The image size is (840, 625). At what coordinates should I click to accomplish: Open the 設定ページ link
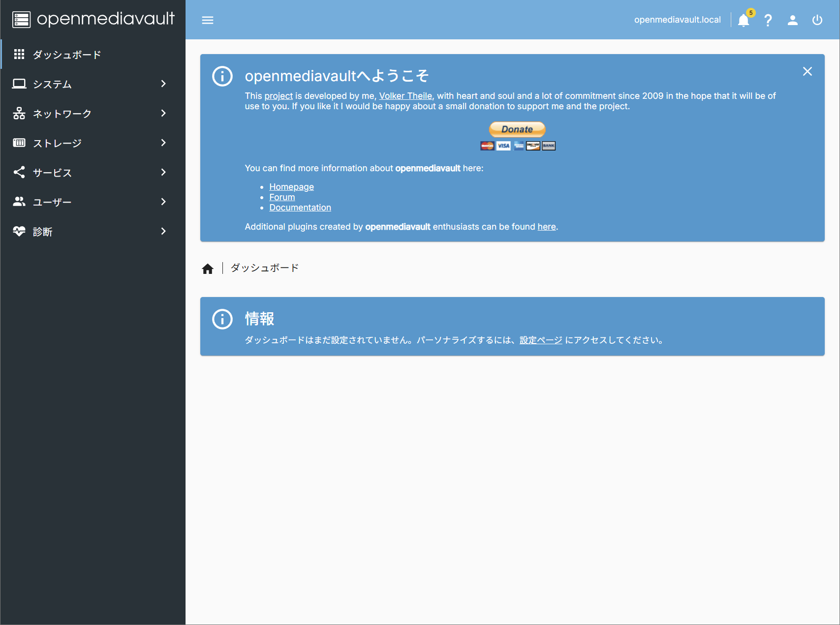tap(541, 340)
